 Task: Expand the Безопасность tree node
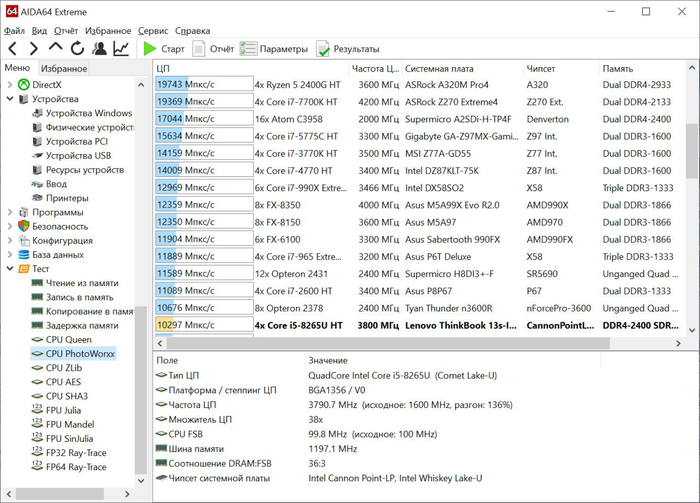(10, 226)
